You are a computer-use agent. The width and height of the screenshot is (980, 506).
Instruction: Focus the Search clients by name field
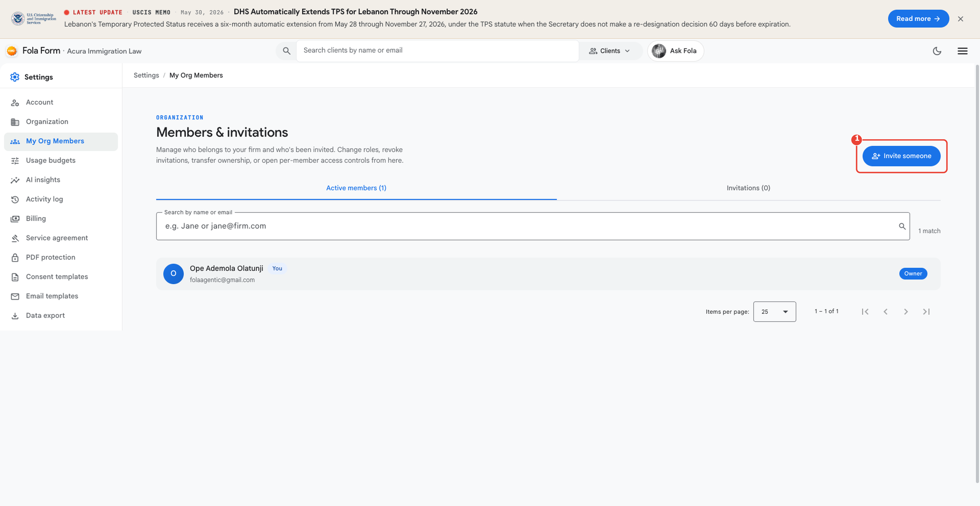437,50
